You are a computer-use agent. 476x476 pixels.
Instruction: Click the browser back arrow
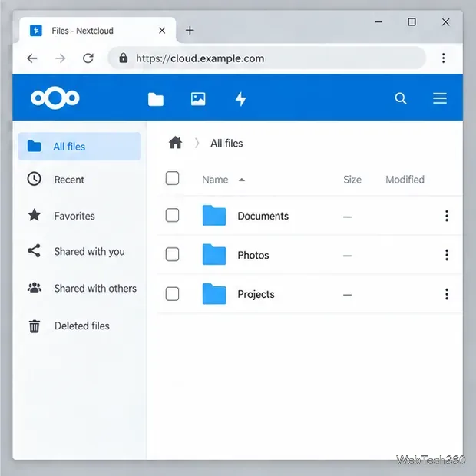[x=32, y=58]
